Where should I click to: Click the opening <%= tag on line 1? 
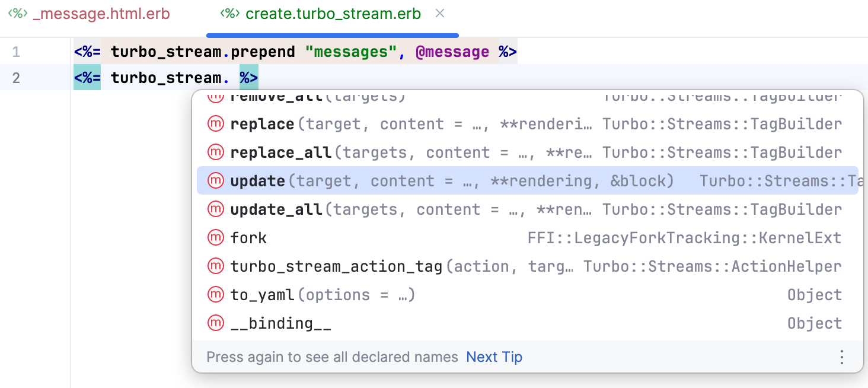[x=87, y=52]
